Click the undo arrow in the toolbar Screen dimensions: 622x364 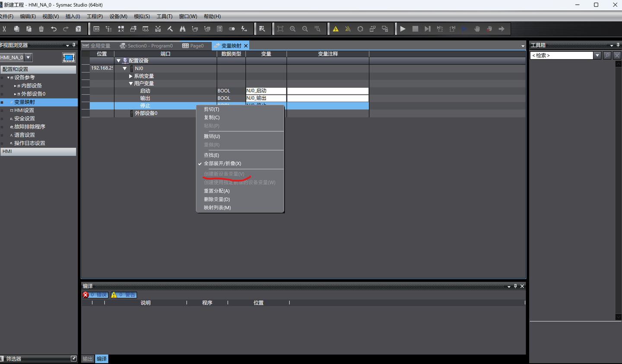[54, 29]
